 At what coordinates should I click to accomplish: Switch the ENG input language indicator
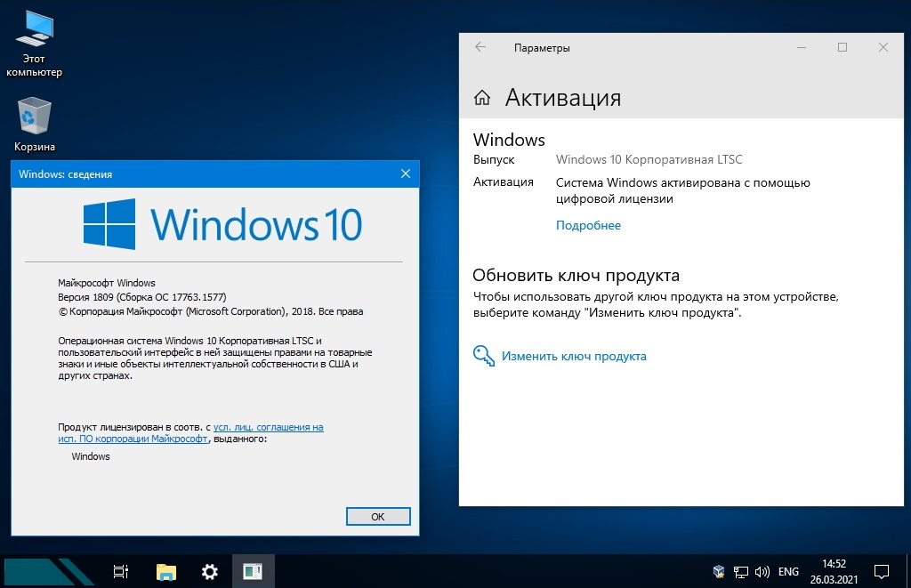[788, 572]
